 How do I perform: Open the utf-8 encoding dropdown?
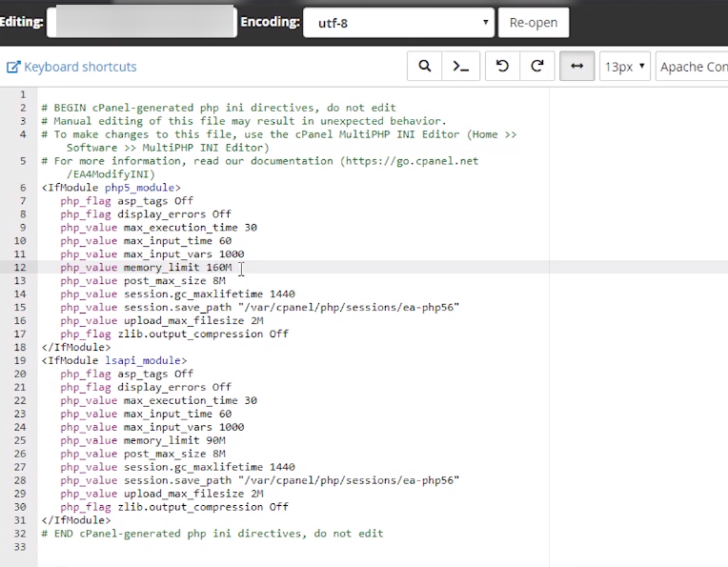click(398, 22)
